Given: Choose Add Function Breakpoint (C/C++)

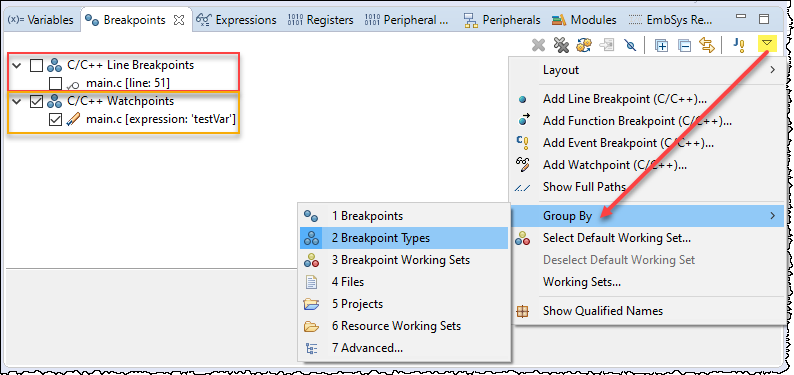Looking at the screenshot, I should coord(646,121).
